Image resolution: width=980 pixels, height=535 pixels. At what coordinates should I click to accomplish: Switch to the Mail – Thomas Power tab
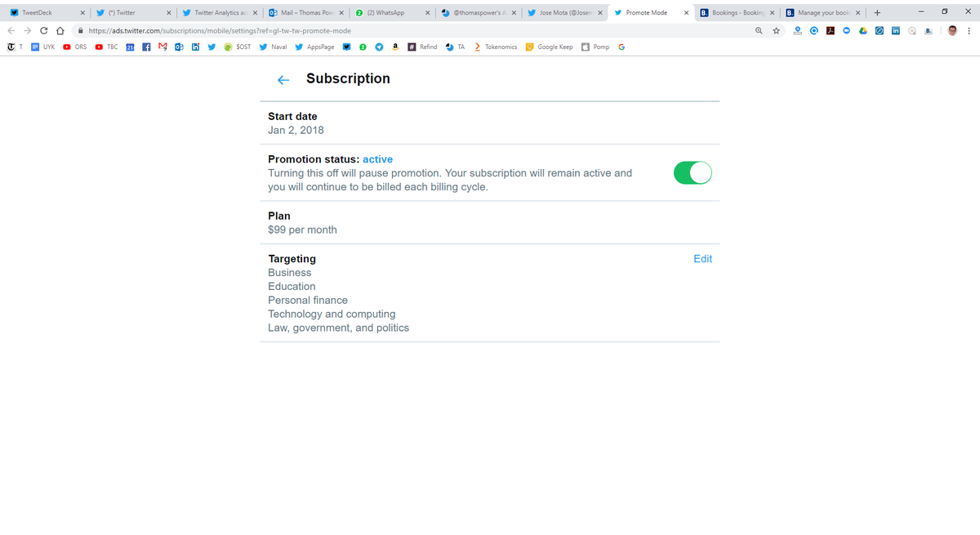306,12
